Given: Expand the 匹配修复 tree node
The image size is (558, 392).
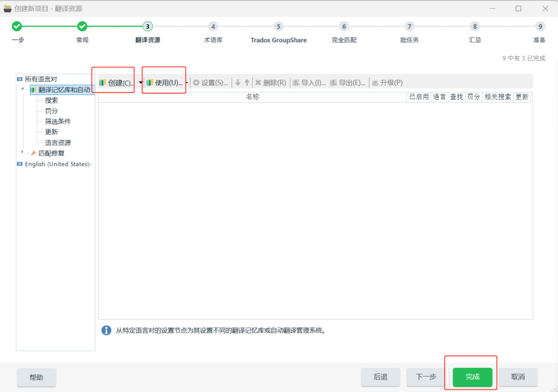Looking at the screenshot, I should click(22, 153).
